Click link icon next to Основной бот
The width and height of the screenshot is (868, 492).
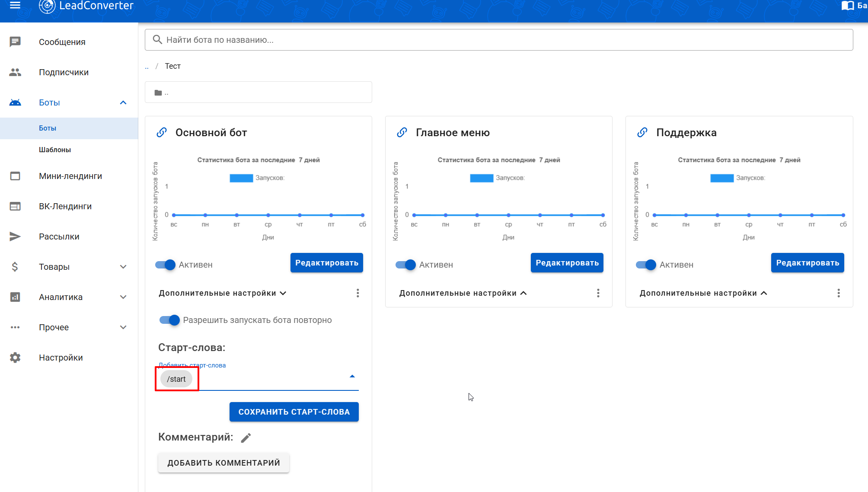(162, 132)
